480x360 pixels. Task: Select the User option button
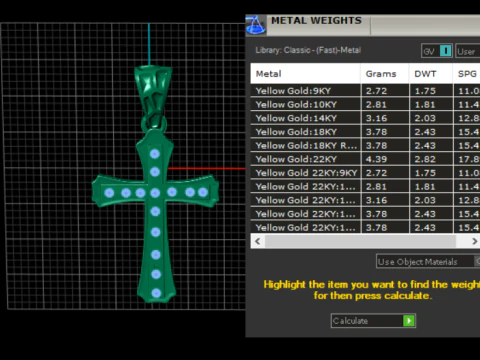coord(468,51)
